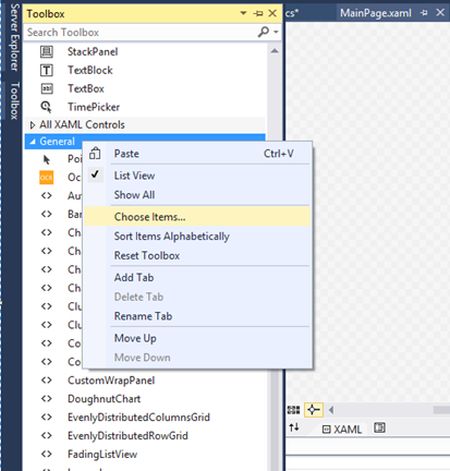Image resolution: width=450 pixels, height=471 pixels.
Task: Click the split view pane icon next to XAML
Action: pyautogui.click(x=380, y=428)
